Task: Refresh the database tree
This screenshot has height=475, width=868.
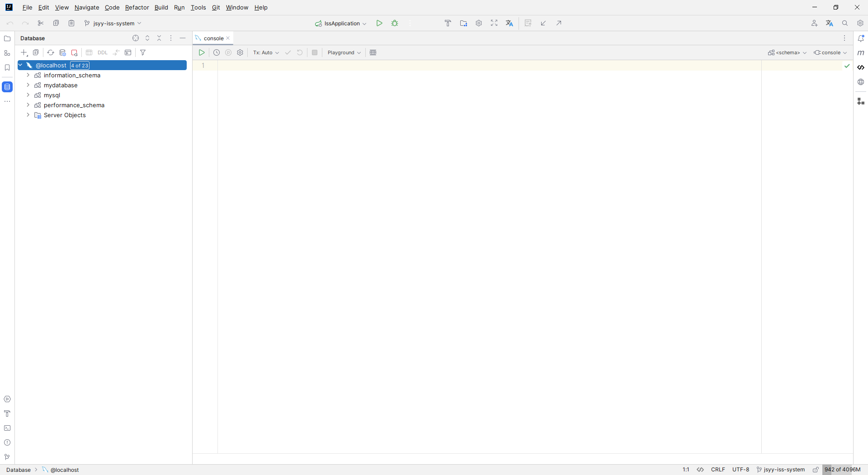Action: coord(51,52)
